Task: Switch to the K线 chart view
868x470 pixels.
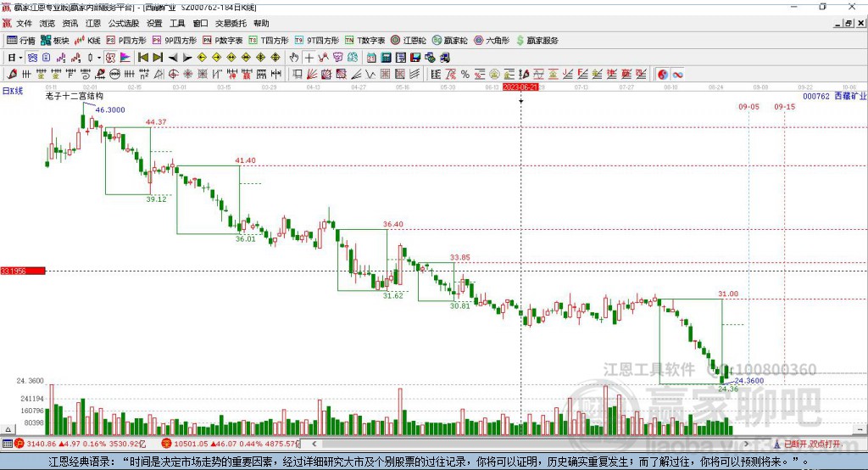Action: pyautogui.click(x=87, y=41)
